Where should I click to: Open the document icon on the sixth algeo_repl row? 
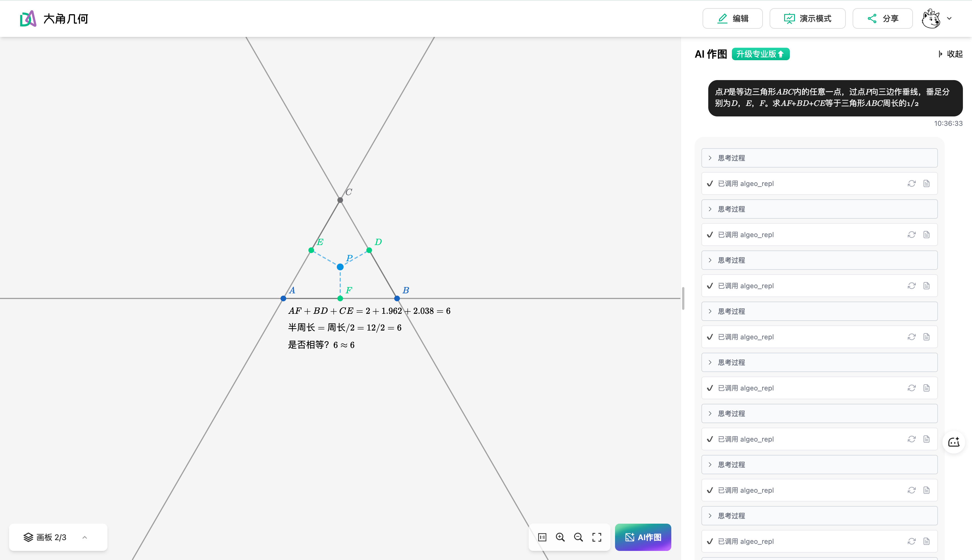[x=927, y=439]
